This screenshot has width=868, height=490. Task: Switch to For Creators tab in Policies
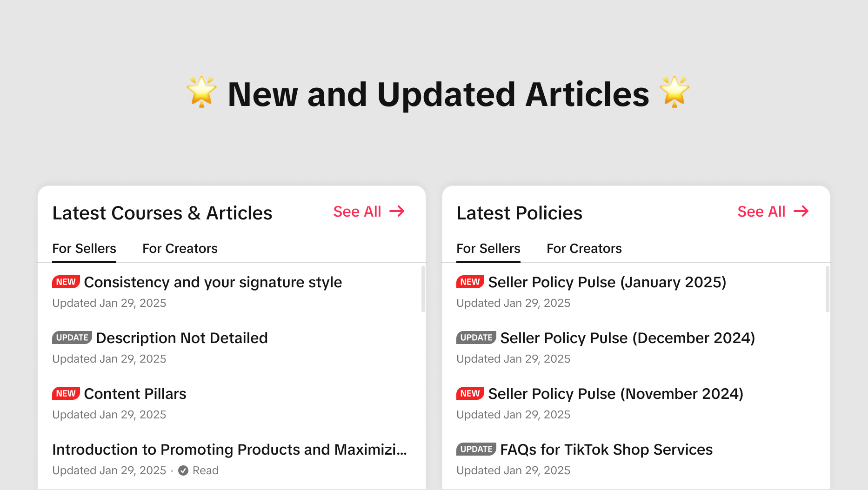point(584,249)
